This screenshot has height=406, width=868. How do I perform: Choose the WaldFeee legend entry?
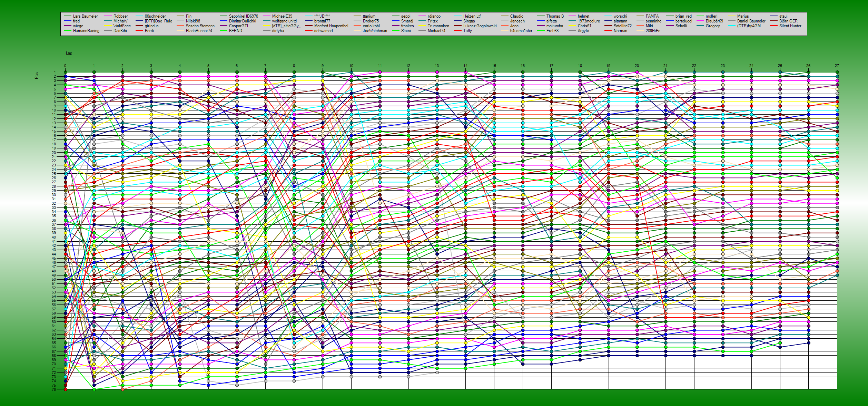point(122,26)
